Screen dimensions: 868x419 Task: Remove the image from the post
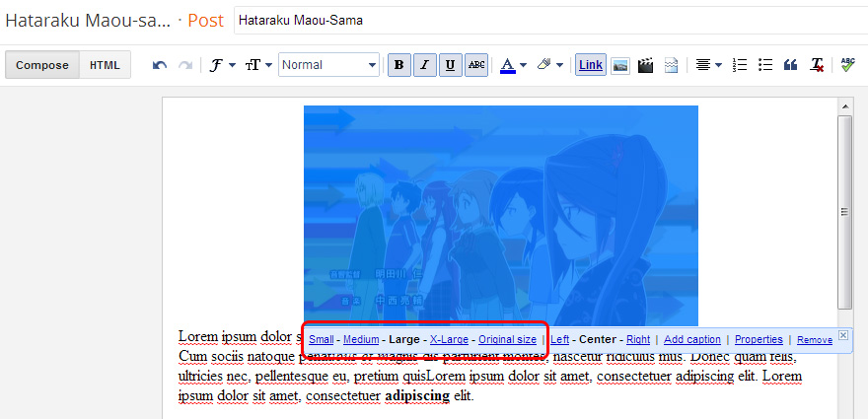coord(815,340)
